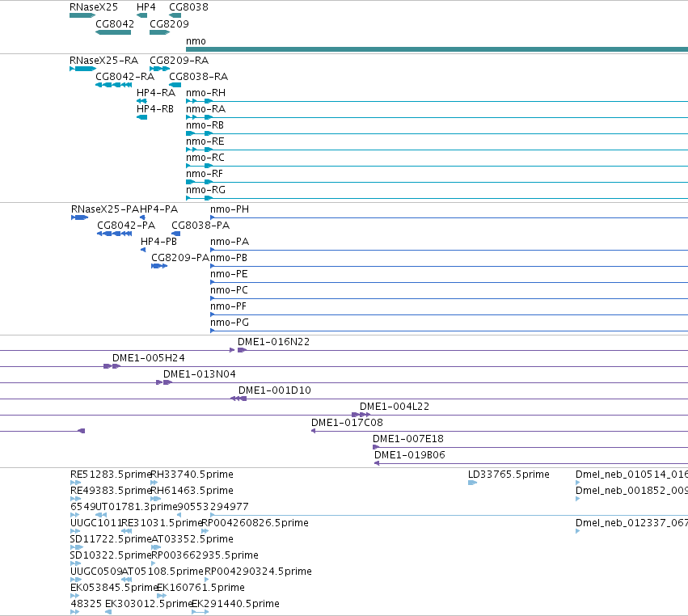Click the RE49383.5prime EST label
Screen dimensions: 688x616
(111, 491)
